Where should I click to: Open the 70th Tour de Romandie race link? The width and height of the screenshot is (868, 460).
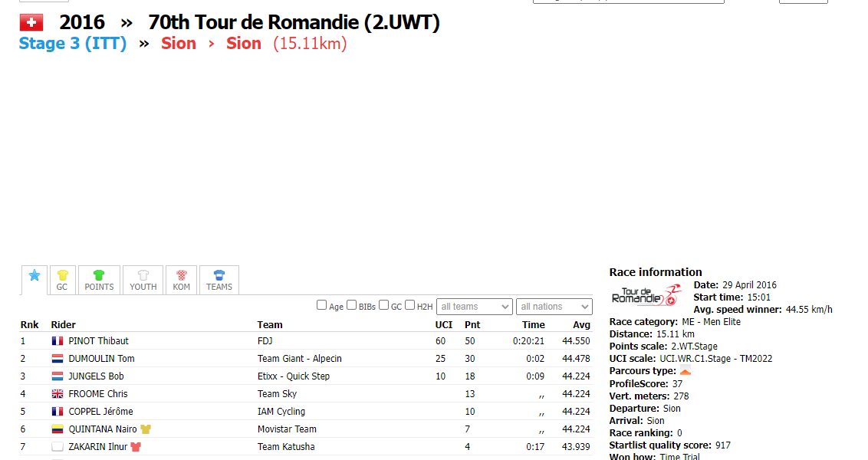click(294, 23)
